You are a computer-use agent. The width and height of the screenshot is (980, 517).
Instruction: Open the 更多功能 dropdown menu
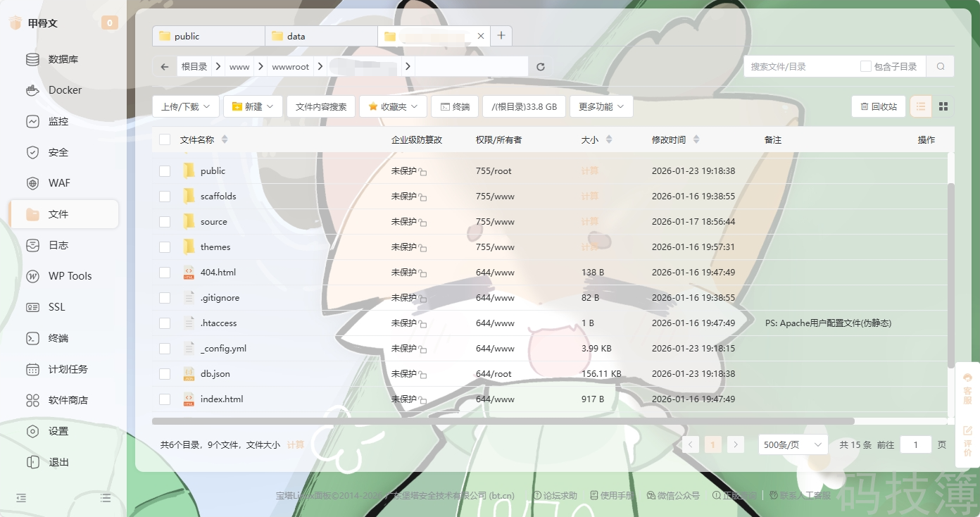click(x=601, y=107)
